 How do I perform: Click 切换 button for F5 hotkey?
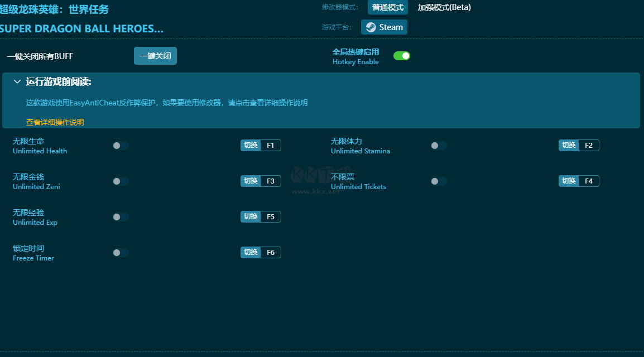(x=251, y=216)
